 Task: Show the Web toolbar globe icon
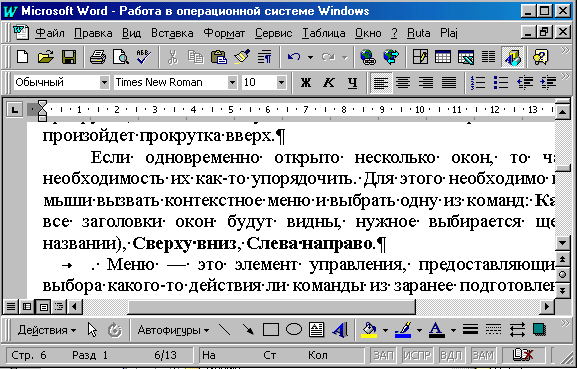390,57
